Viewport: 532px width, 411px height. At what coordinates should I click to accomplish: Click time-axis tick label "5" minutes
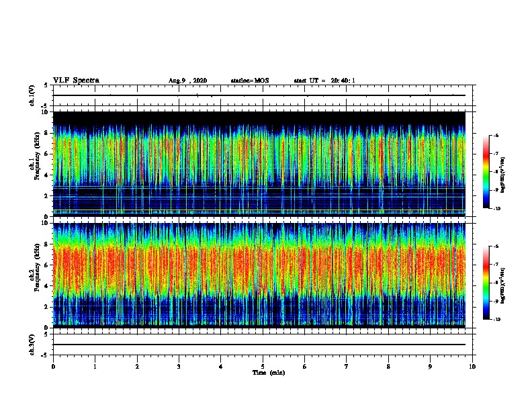click(x=263, y=367)
